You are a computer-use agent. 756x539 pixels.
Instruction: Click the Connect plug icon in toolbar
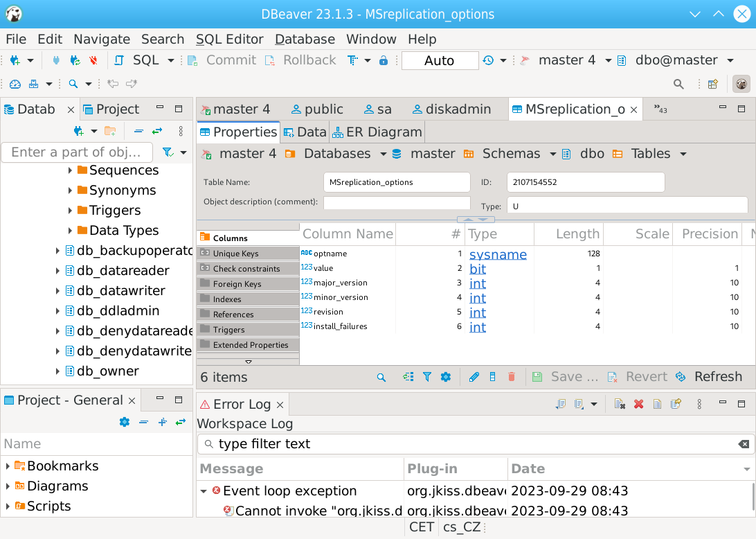pos(56,60)
